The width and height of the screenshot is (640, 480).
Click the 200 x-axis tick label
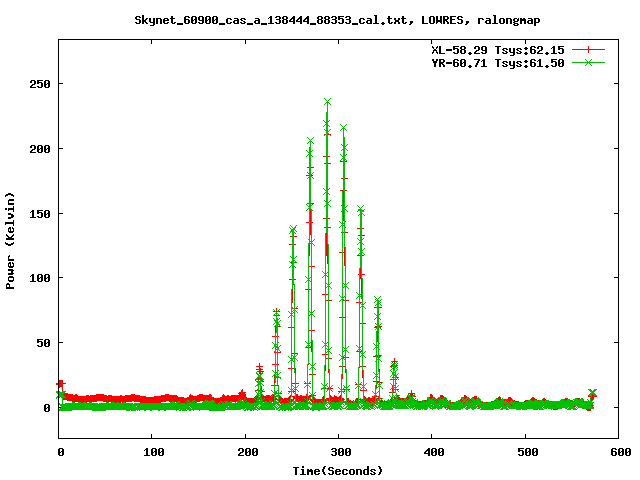coord(247,452)
